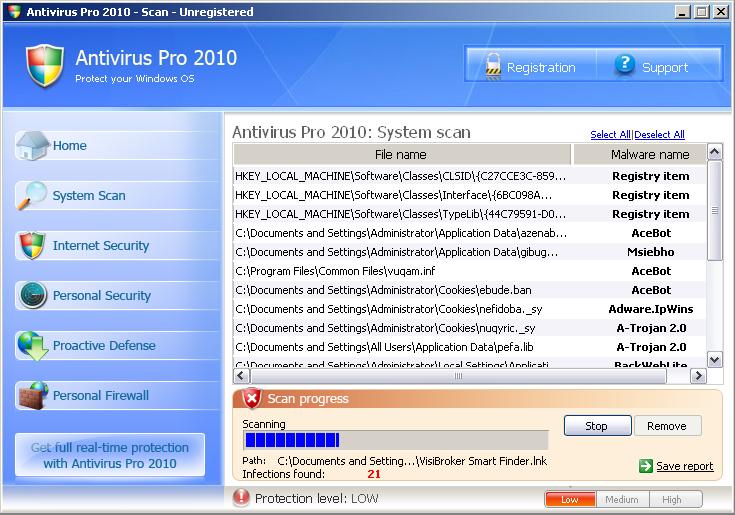735x515 pixels.
Task: Click the red X shield Scan progress icon
Action: [252, 398]
